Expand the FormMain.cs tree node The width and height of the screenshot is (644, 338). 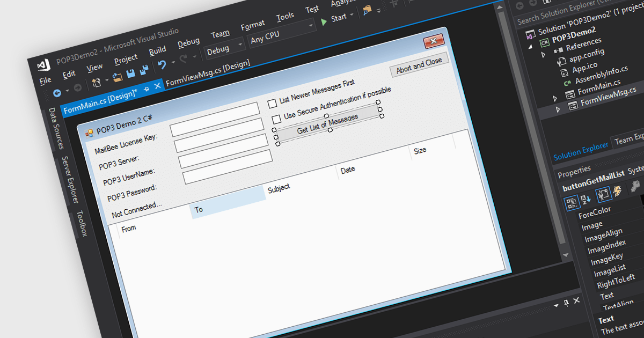555,98
